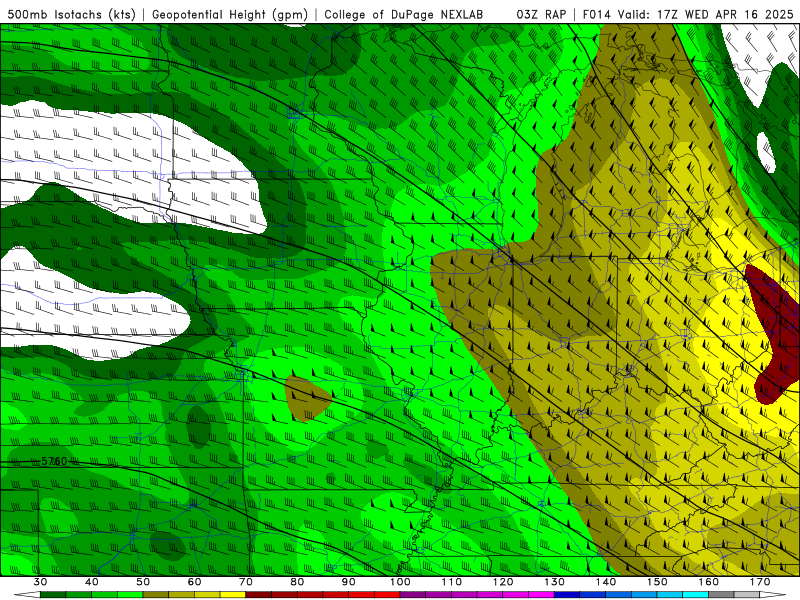Click the 140 value on the legend scale
This screenshot has height=600, width=800.
click(606, 582)
